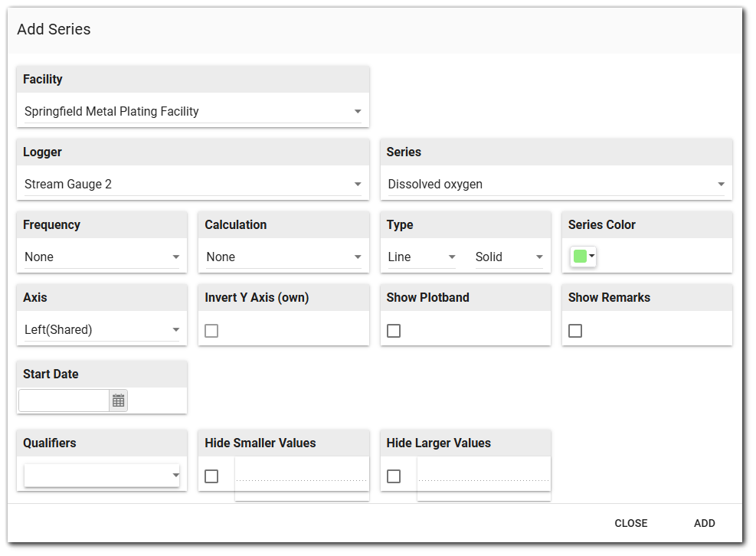
Task: Check the Show Plotband checkbox
Action: 394,331
